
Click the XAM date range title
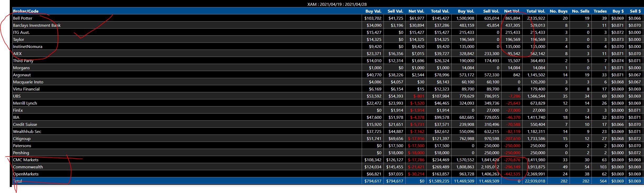337,4
